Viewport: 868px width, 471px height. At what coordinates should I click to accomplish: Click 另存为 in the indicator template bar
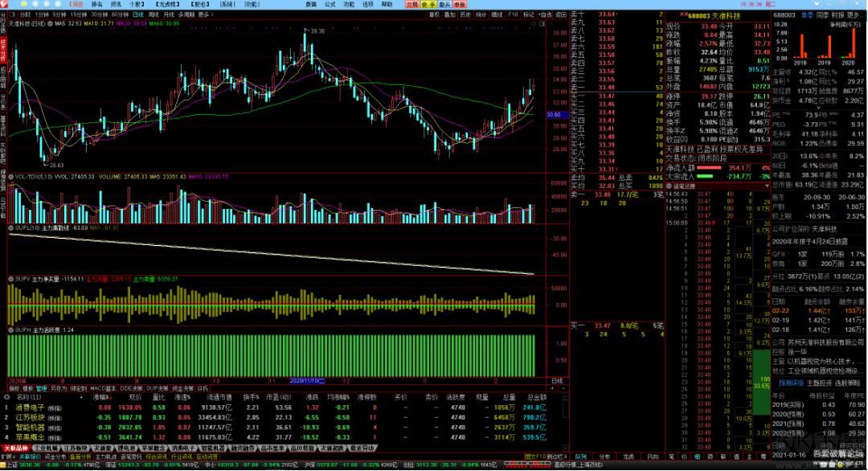59,388
